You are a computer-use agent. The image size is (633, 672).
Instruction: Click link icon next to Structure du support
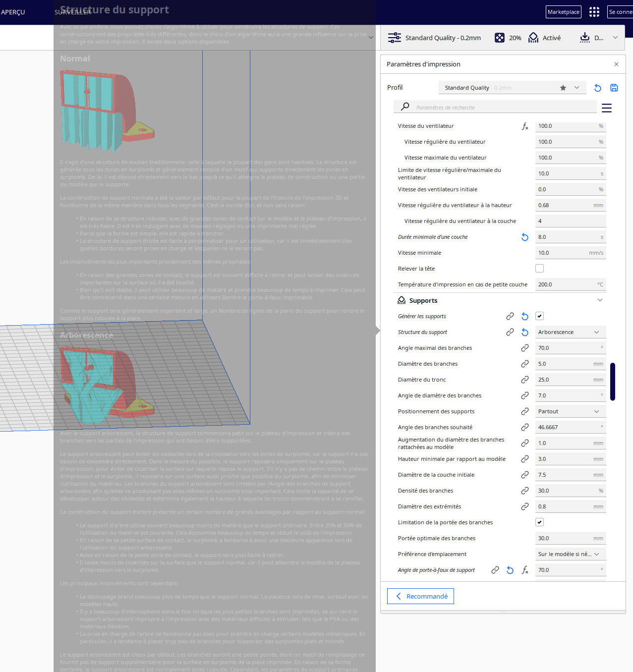[x=510, y=333]
